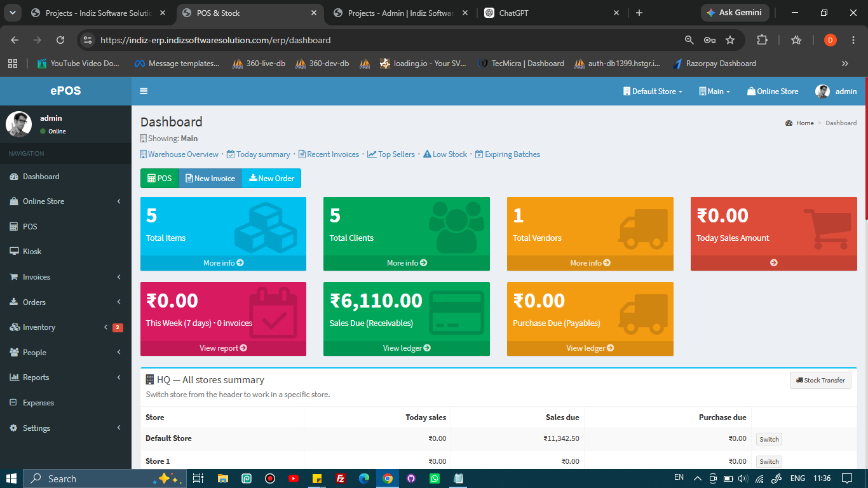The width and height of the screenshot is (868, 488).
Task: Switch to Store 1 row button
Action: (x=769, y=461)
